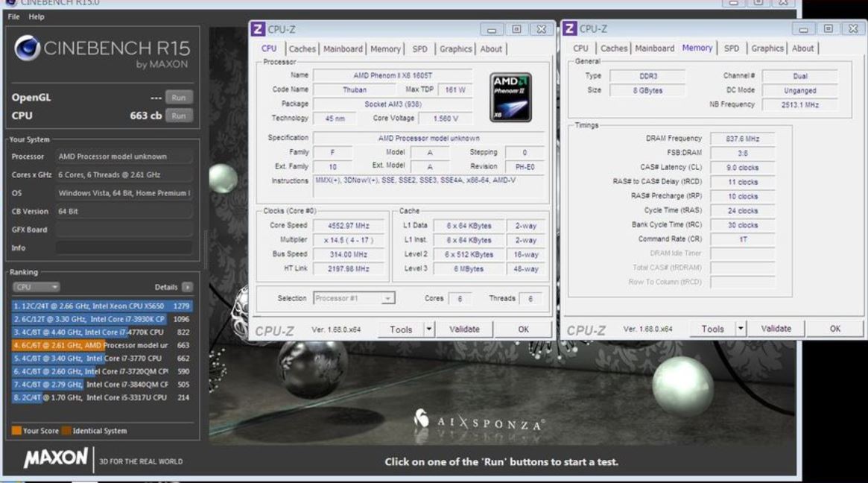868x483 pixels.
Task: Expand the Tools dropdown arrow in left CPU-Z
Action: click(x=428, y=329)
